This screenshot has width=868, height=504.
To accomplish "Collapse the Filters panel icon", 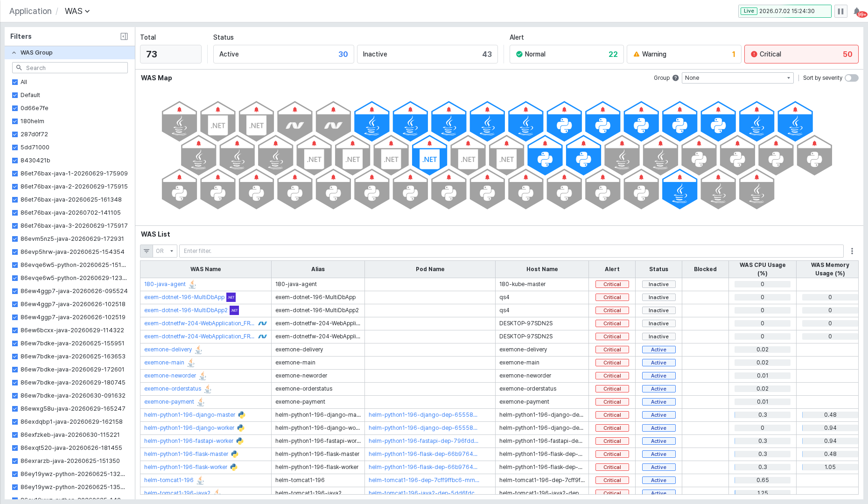I will pyautogui.click(x=124, y=36).
